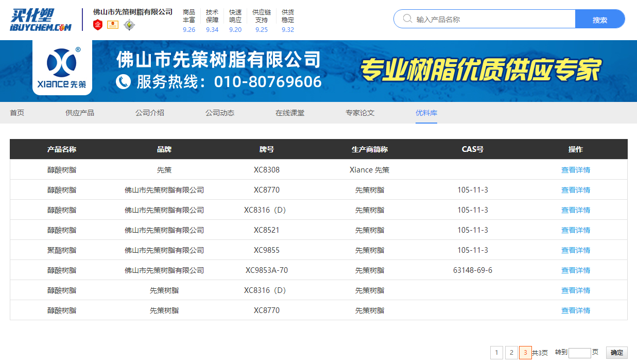Viewport: 637px width, 364px height.
Task: Go to page 2 of results
Action: pos(511,353)
